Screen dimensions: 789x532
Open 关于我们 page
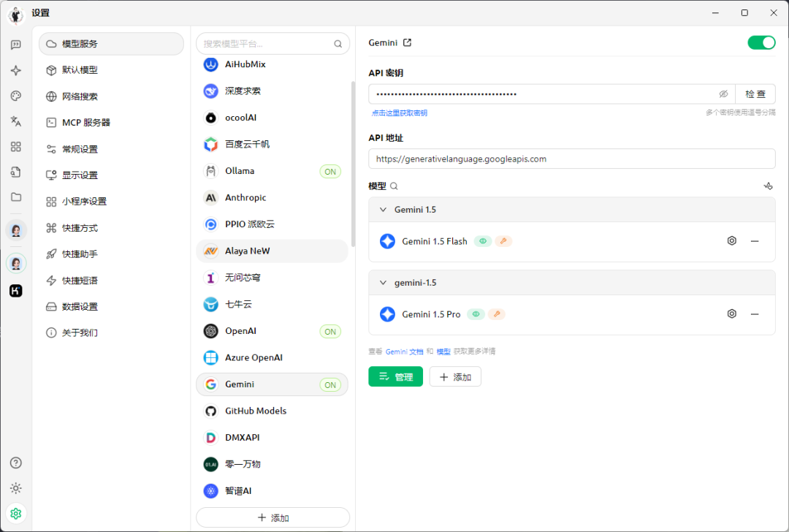point(111,332)
